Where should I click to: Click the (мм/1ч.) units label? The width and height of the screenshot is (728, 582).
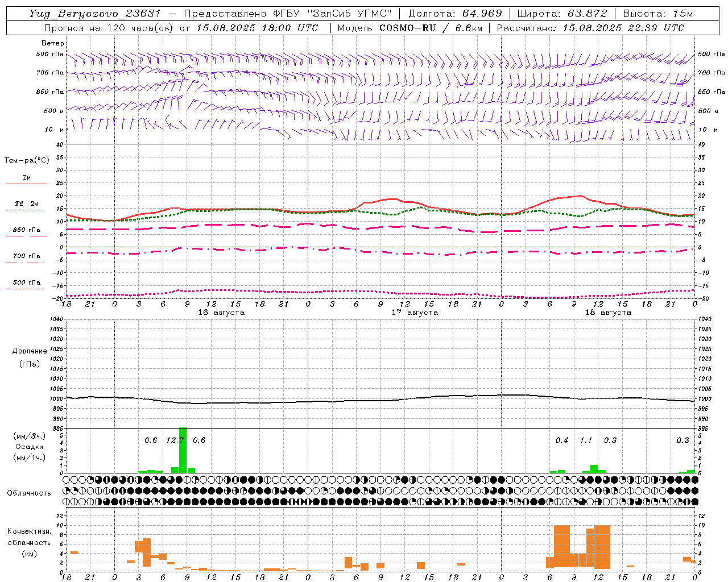(29, 458)
